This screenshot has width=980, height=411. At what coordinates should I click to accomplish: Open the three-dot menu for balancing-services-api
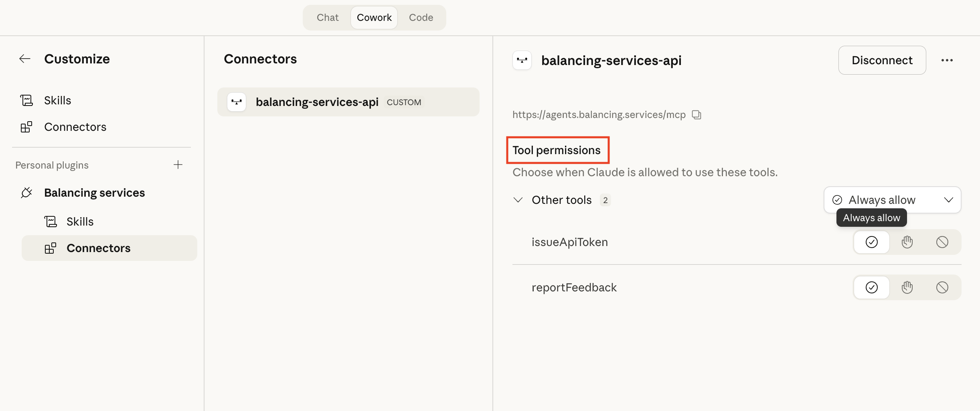[947, 60]
